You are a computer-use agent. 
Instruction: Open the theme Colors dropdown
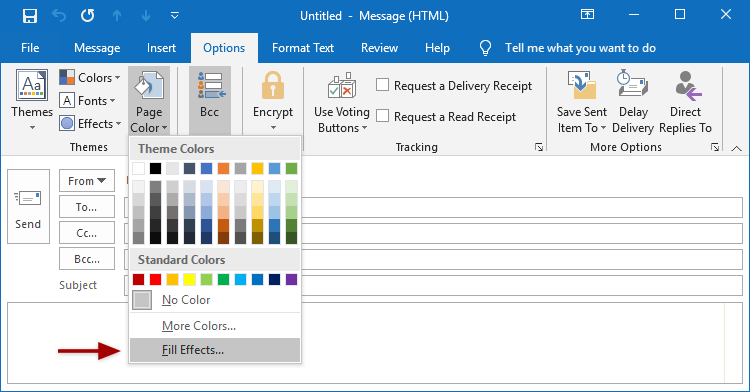point(90,77)
